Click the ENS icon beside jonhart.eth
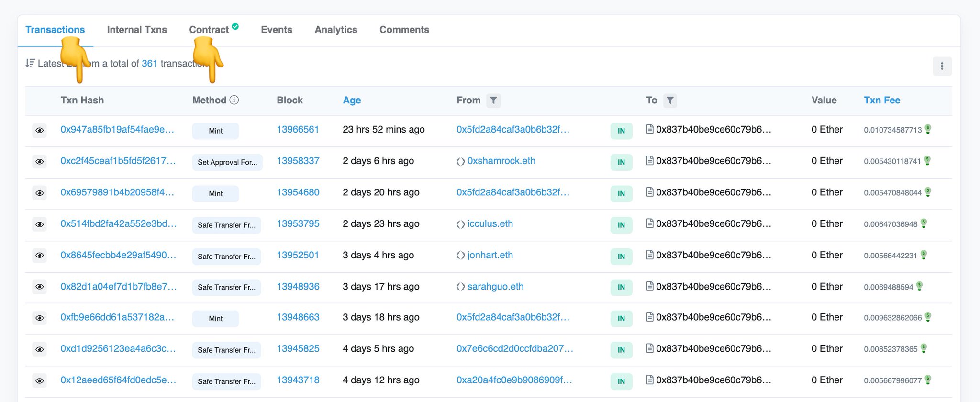980x402 pixels. coord(460,256)
